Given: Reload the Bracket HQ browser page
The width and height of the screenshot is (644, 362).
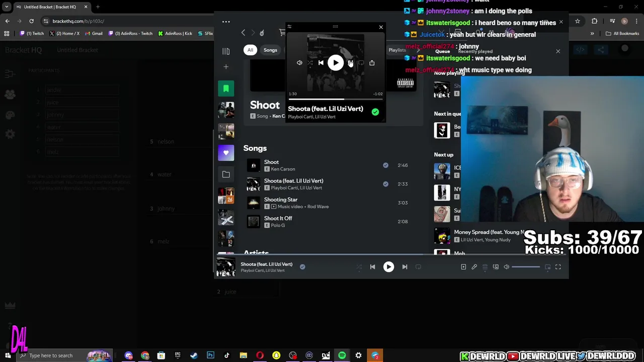Looking at the screenshot, I should pos(31,21).
